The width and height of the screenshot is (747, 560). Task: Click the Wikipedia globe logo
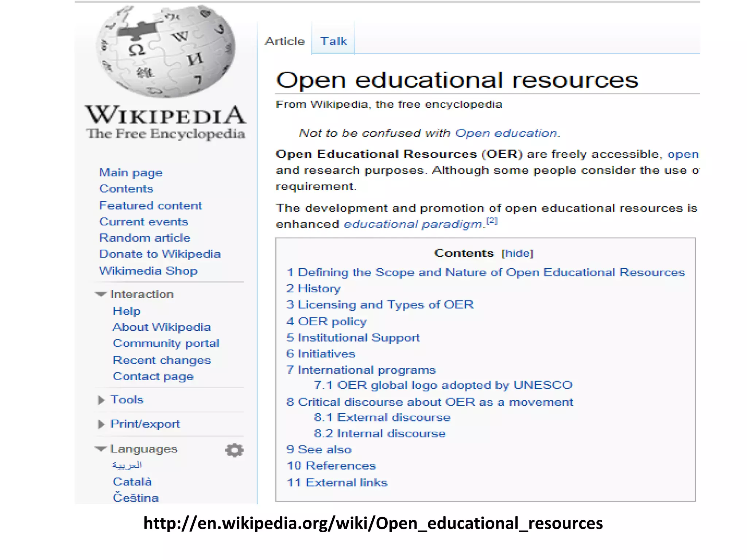click(166, 52)
